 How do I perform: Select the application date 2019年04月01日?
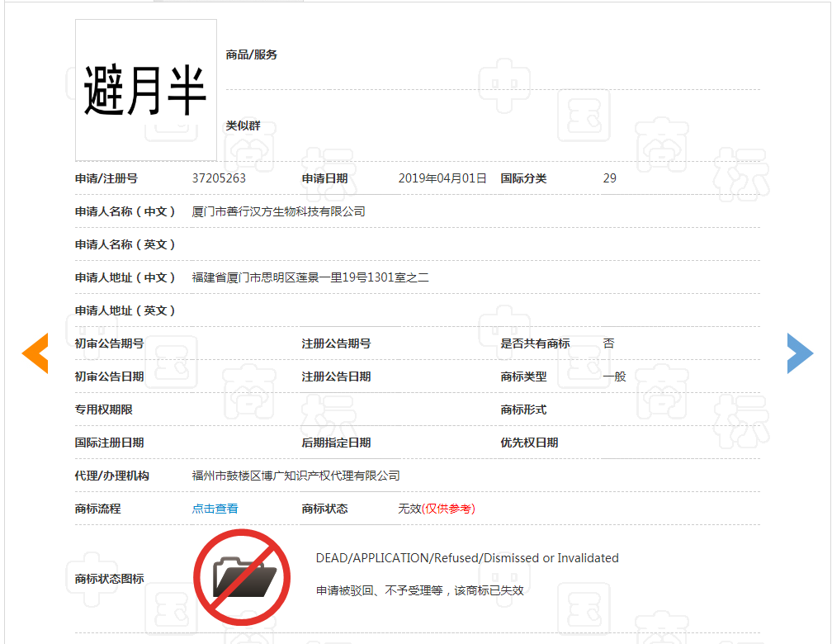(x=442, y=178)
